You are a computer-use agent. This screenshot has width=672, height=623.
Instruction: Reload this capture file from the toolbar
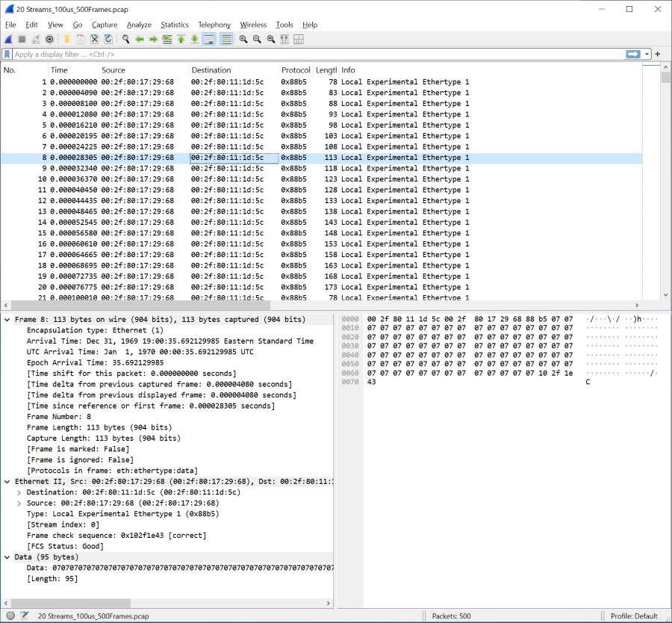click(108, 39)
